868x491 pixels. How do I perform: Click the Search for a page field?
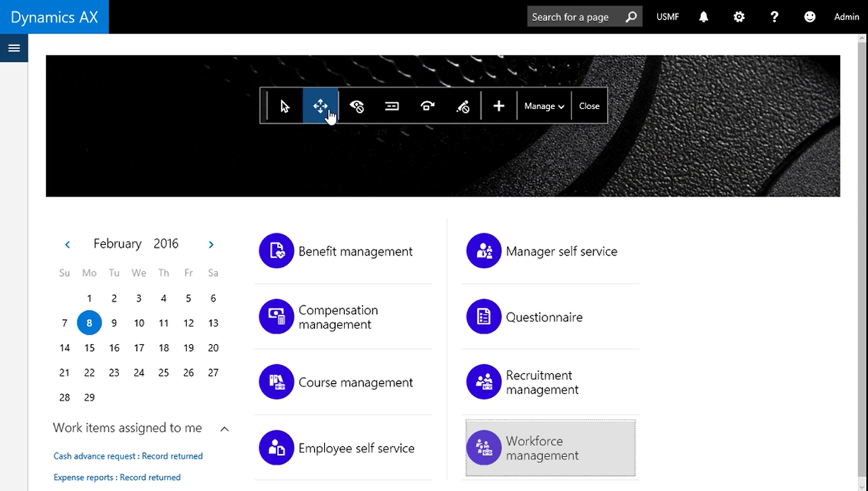(575, 17)
